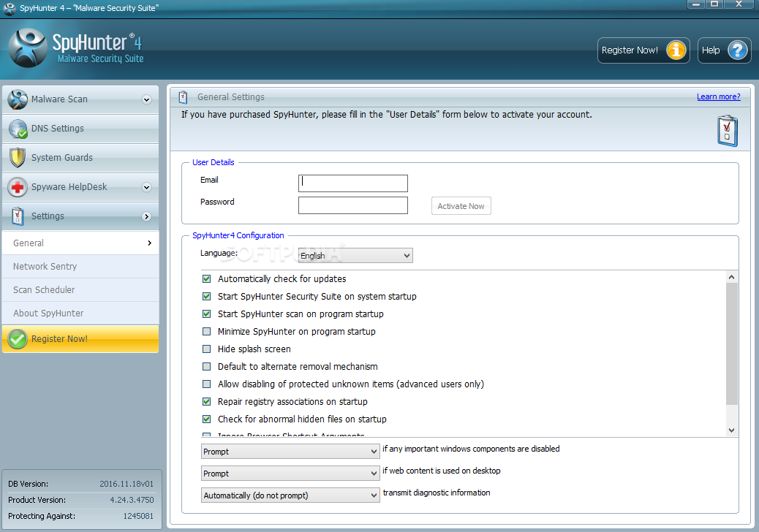The width and height of the screenshot is (759, 532).
Task: Open Malware Scan section
Action: 80,99
